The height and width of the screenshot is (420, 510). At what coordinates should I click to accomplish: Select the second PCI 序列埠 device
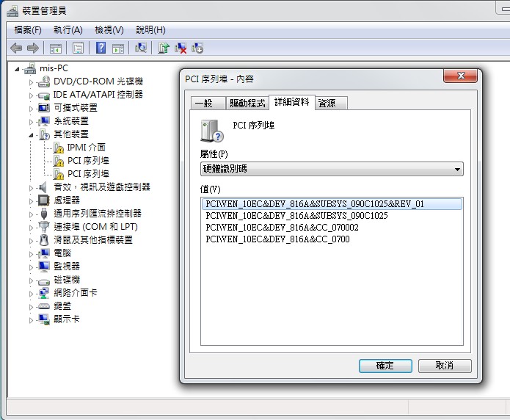tap(88, 174)
